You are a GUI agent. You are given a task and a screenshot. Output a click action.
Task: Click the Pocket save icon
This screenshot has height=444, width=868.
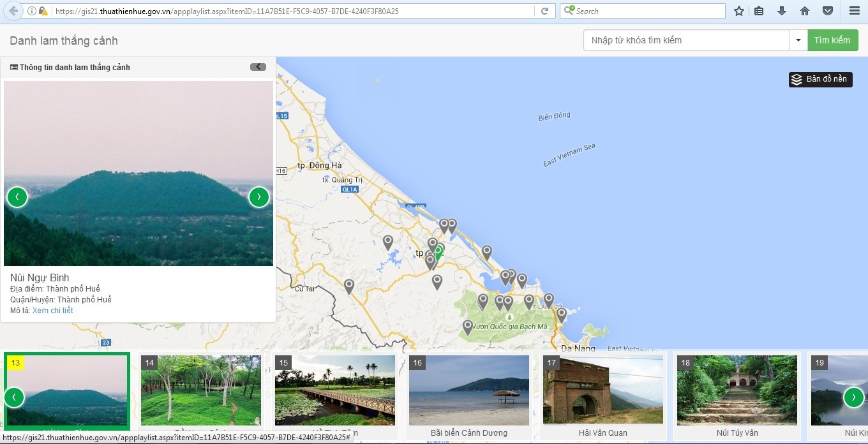(x=828, y=11)
